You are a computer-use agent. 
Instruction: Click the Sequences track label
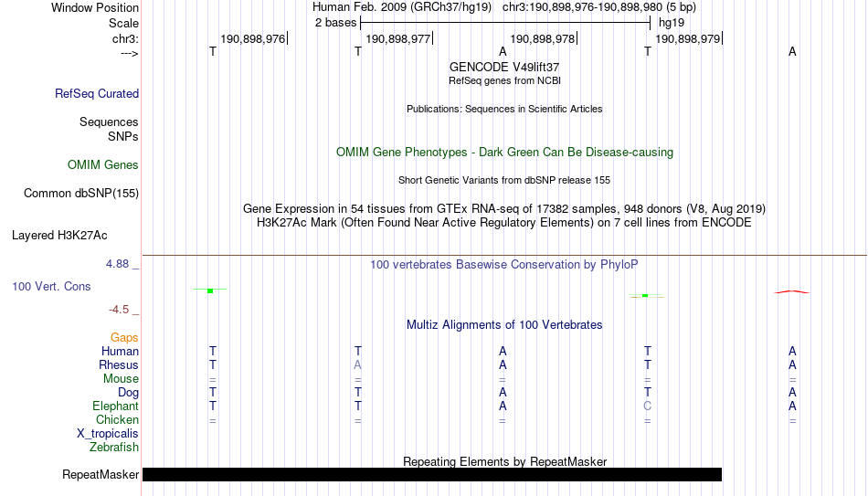click(109, 121)
